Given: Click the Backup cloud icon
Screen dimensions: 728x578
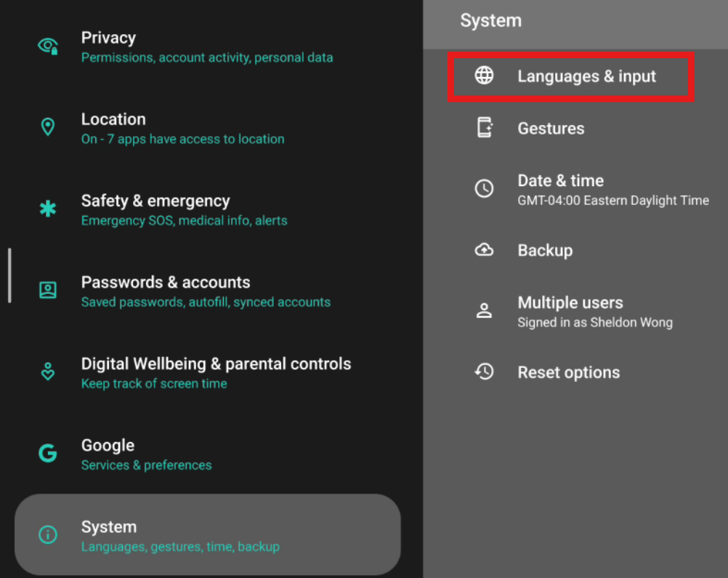Looking at the screenshot, I should 485,249.
